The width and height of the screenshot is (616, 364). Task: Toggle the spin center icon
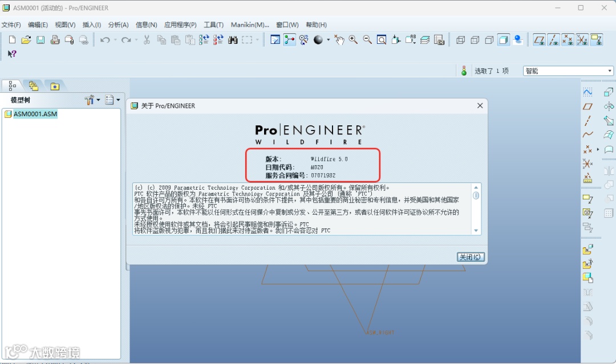(290, 40)
